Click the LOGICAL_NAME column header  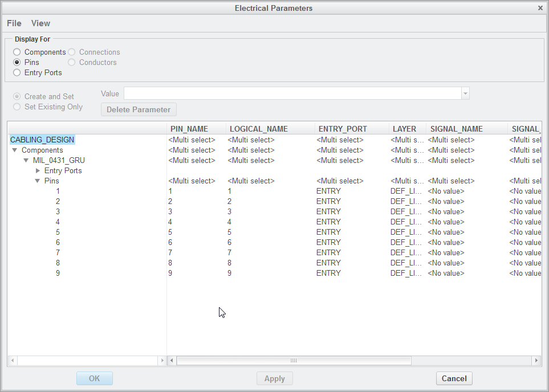tap(270, 129)
